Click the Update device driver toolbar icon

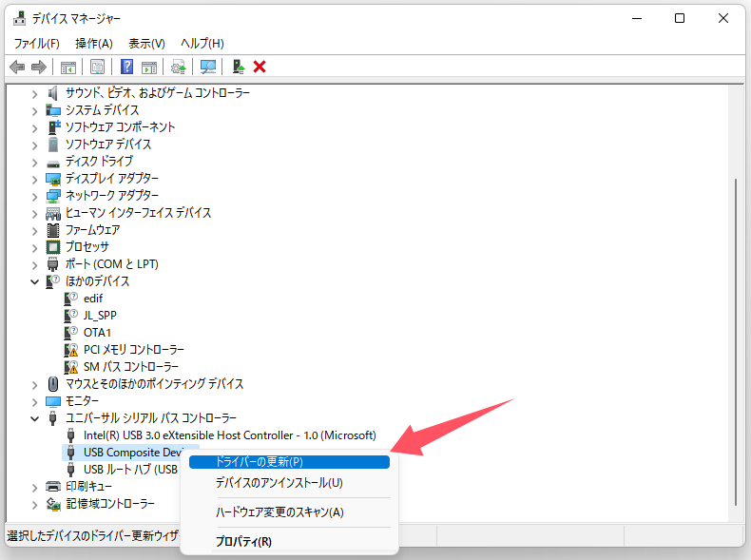click(x=179, y=67)
